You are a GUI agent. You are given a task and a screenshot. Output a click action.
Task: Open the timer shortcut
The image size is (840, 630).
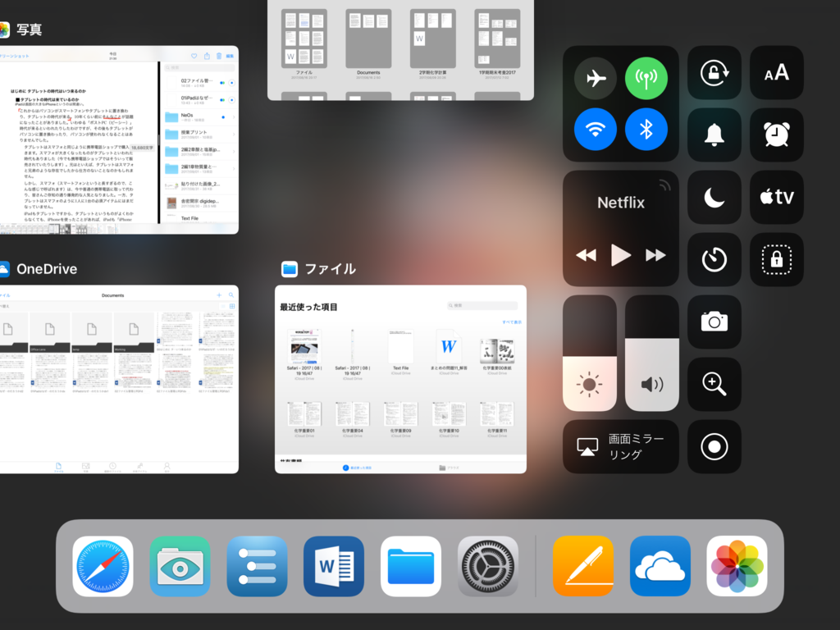click(714, 259)
